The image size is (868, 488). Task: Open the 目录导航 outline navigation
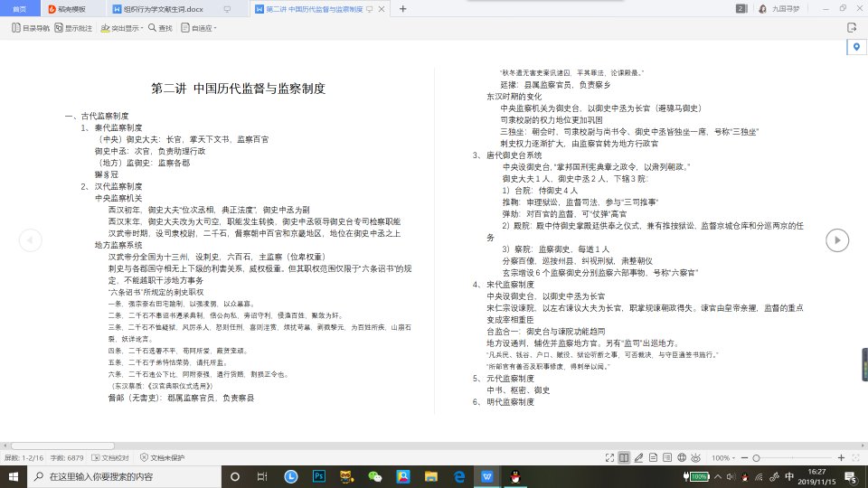31,28
